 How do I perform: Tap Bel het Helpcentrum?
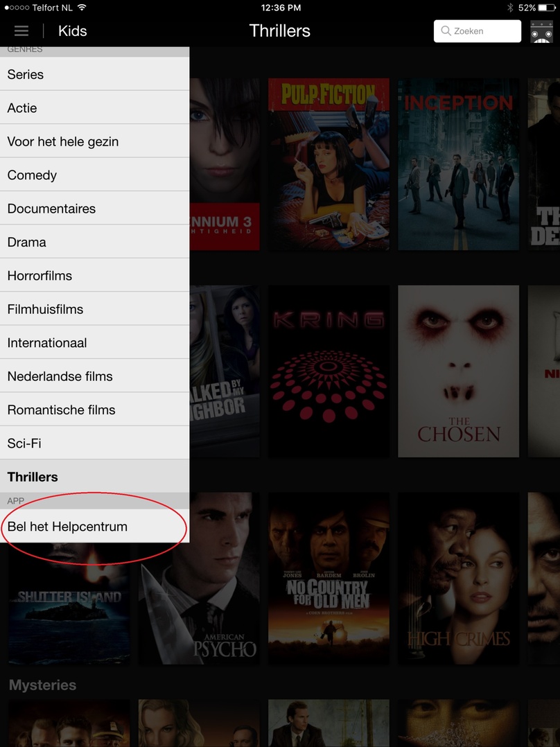pyautogui.click(x=94, y=527)
